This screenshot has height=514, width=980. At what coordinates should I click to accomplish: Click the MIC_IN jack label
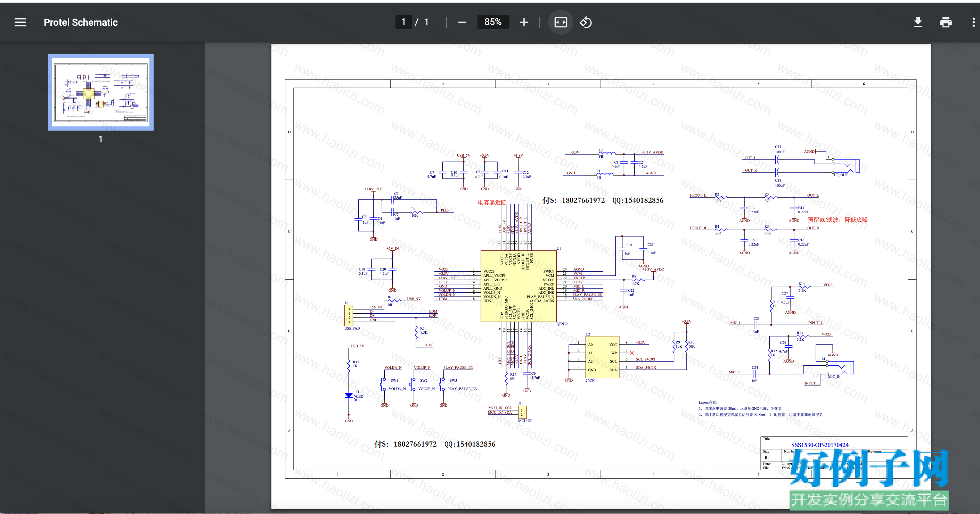[834, 377]
